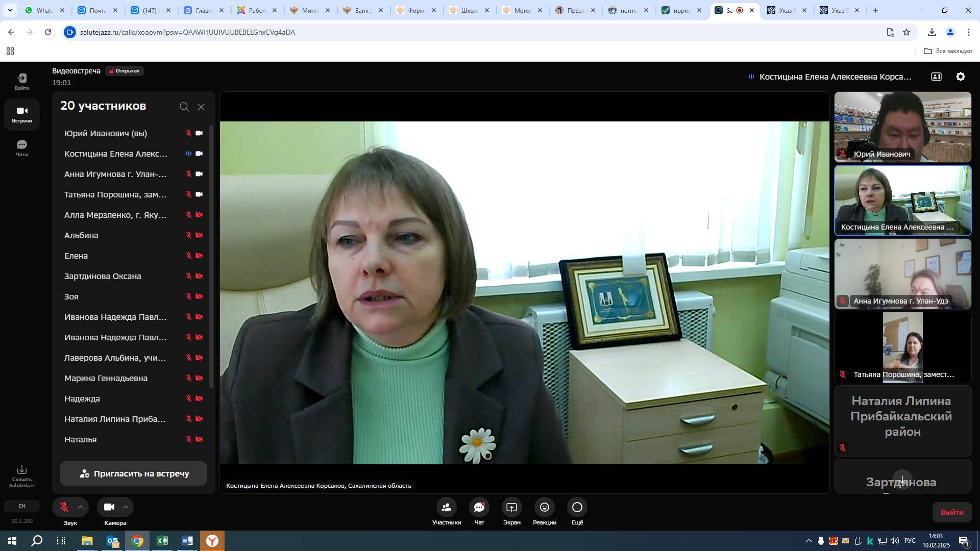Switch to the Встречи sidebar tab
The height and width of the screenshot is (551, 980).
click(21, 114)
